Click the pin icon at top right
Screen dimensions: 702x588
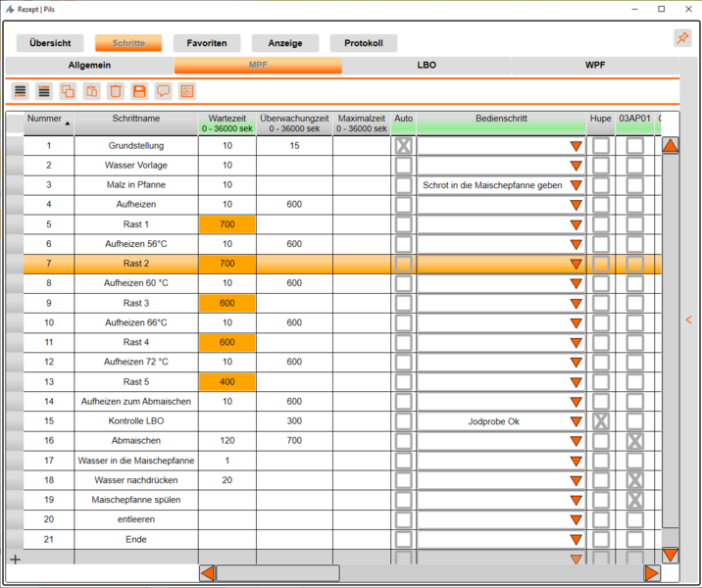click(681, 38)
